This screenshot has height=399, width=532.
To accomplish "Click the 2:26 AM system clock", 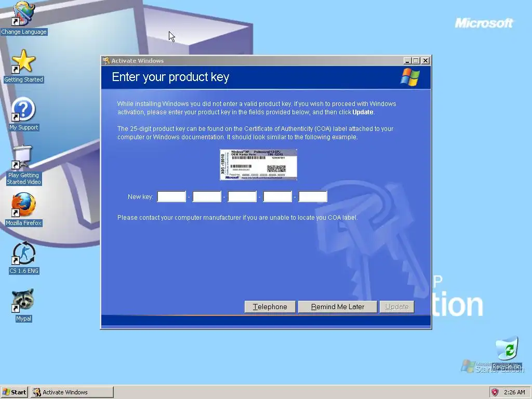I will (x=514, y=392).
